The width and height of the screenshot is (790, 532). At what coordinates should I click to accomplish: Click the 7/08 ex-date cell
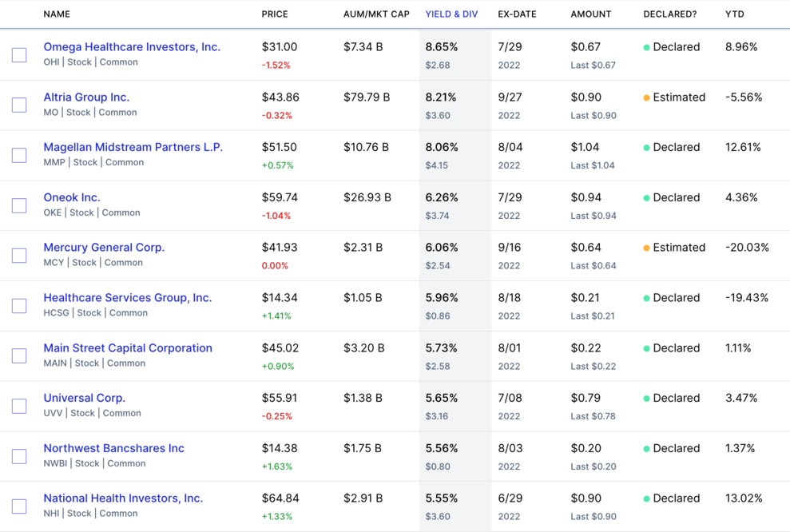(x=510, y=398)
